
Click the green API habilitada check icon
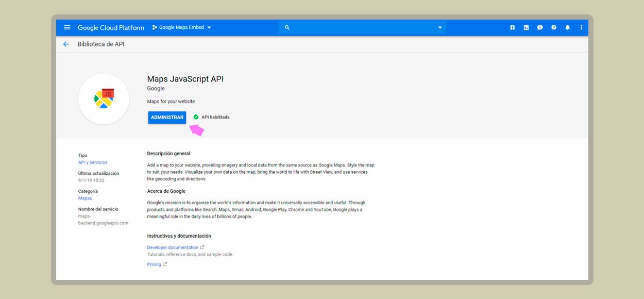click(196, 117)
